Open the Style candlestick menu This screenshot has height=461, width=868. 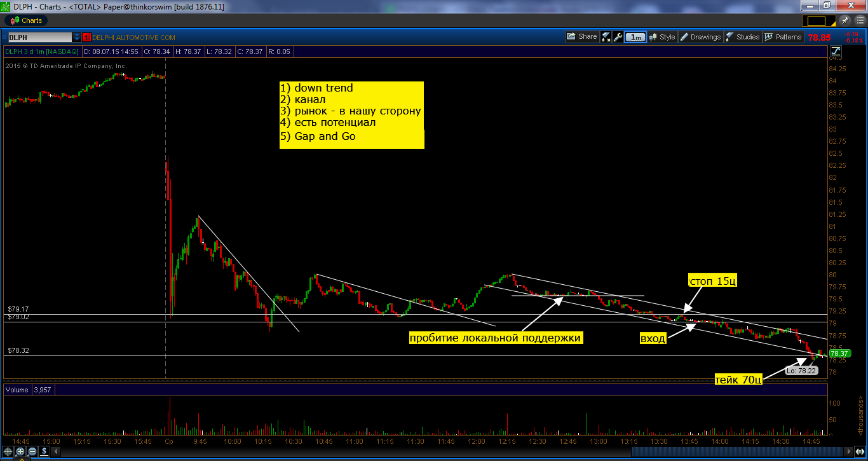coord(662,37)
